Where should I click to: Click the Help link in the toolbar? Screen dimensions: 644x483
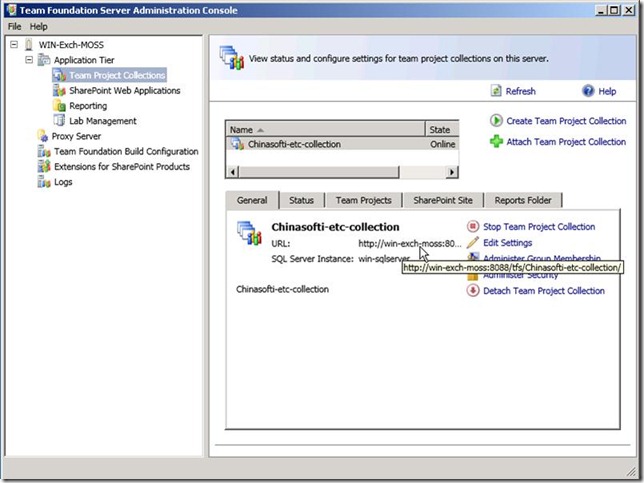607,91
